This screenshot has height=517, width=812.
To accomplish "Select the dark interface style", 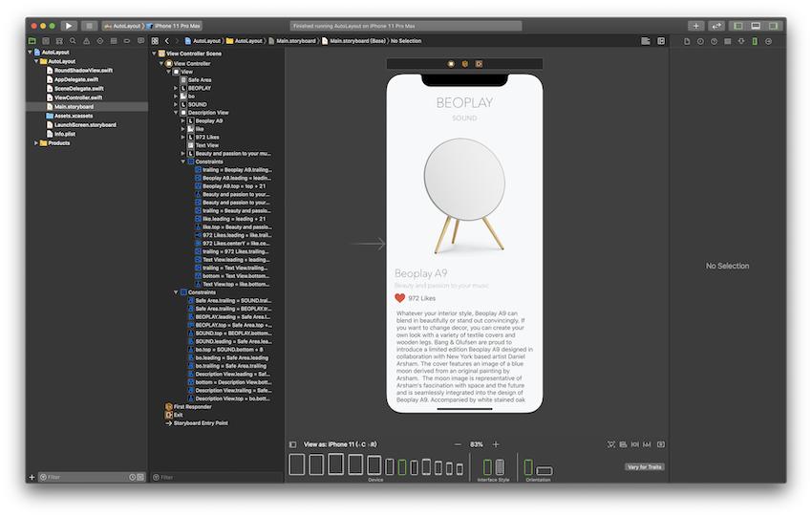I will [500, 466].
